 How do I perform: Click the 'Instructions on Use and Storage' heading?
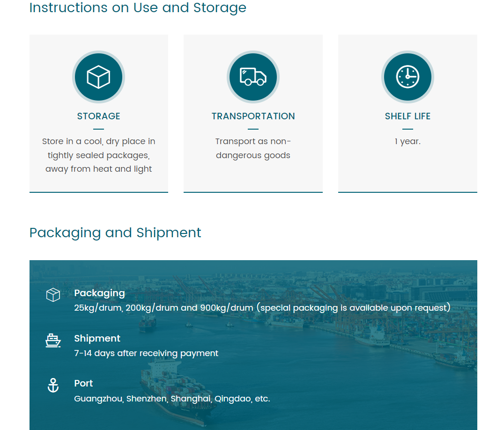tap(138, 8)
